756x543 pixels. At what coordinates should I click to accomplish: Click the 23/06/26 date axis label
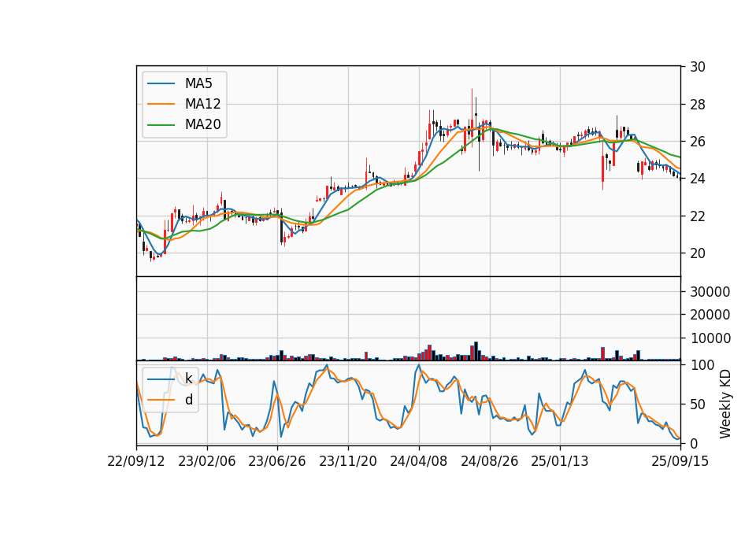point(277,461)
